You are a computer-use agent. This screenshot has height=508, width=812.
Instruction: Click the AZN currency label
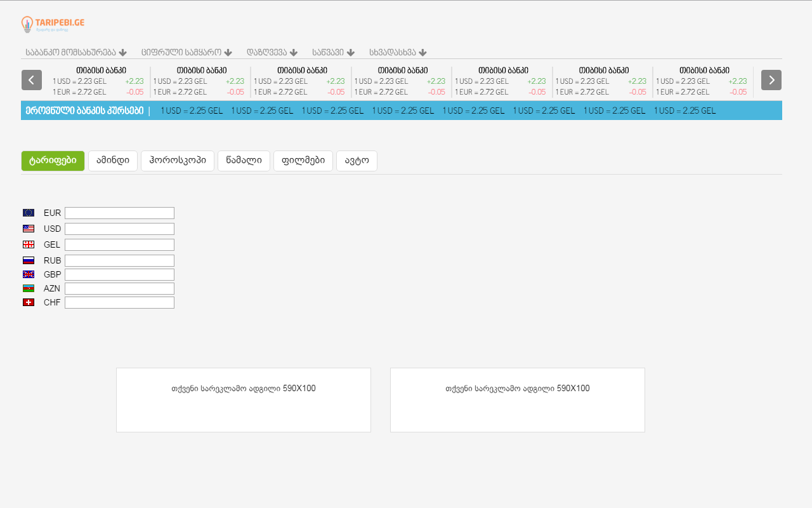click(52, 288)
